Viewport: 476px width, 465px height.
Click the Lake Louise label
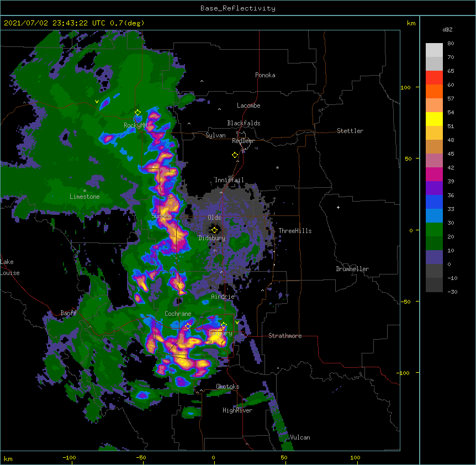pyautogui.click(x=10, y=267)
